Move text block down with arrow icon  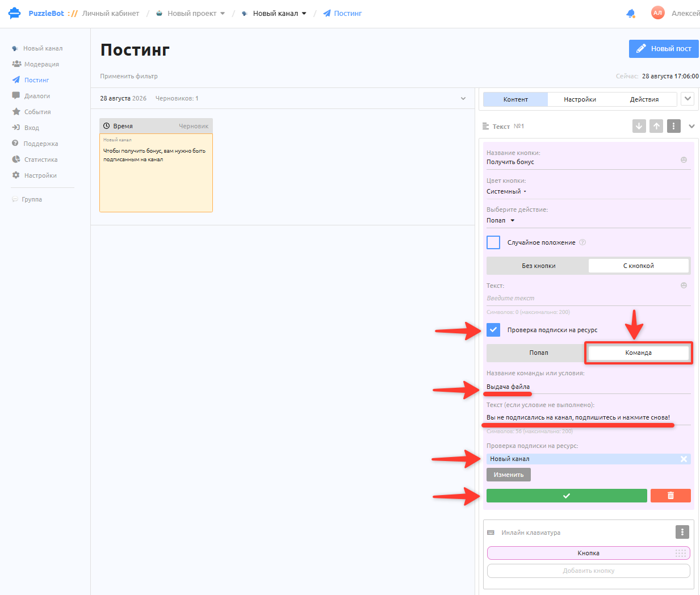click(639, 126)
